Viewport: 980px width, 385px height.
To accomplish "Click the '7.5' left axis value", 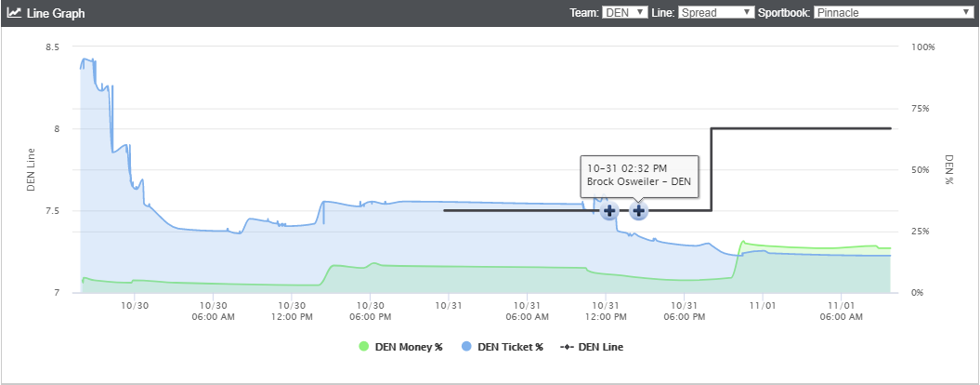I will (x=53, y=211).
